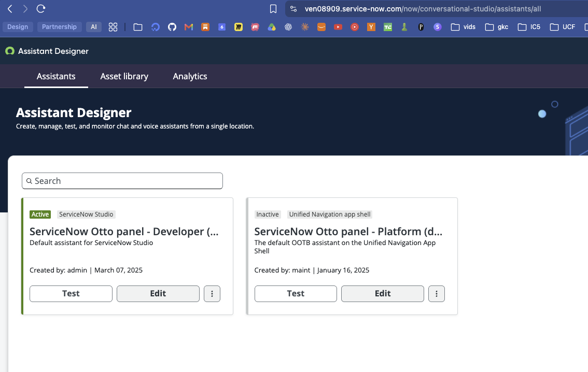Open the YouTube Music bookmark icon
588x372 pixels.
[354, 27]
